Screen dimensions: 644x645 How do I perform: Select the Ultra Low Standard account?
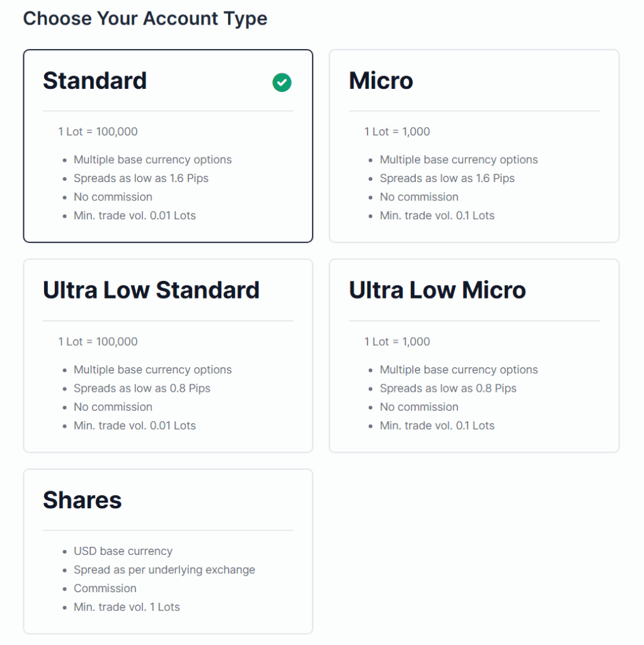click(x=168, y=356)
